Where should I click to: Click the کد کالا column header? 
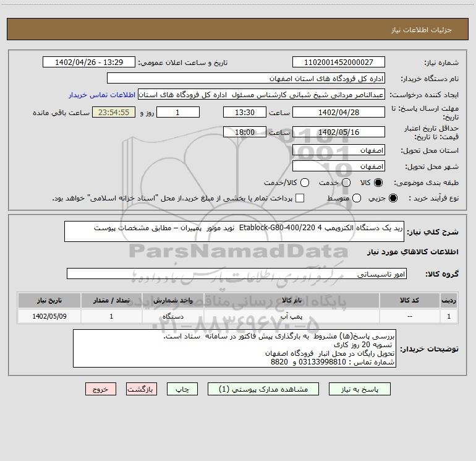tap(409, 301)
